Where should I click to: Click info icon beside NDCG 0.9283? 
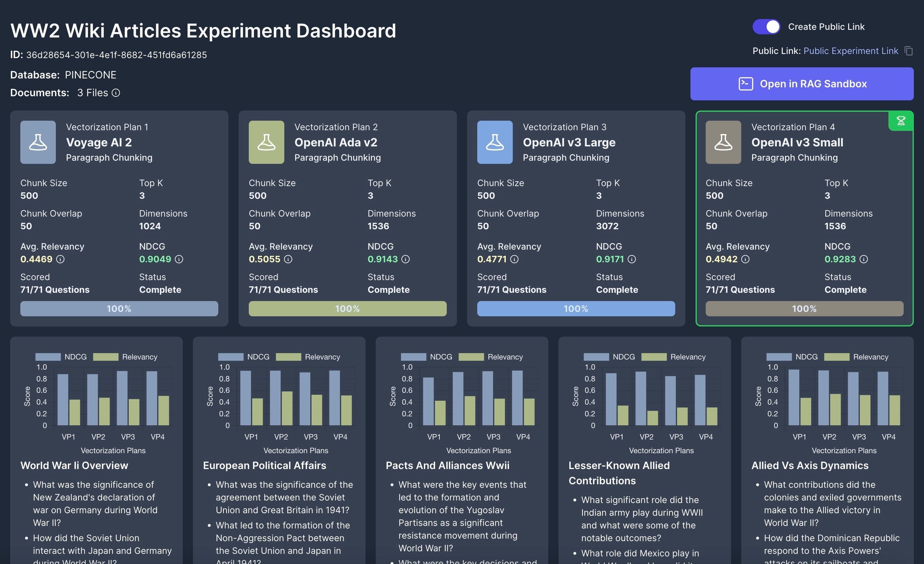(x=864, y=259)
